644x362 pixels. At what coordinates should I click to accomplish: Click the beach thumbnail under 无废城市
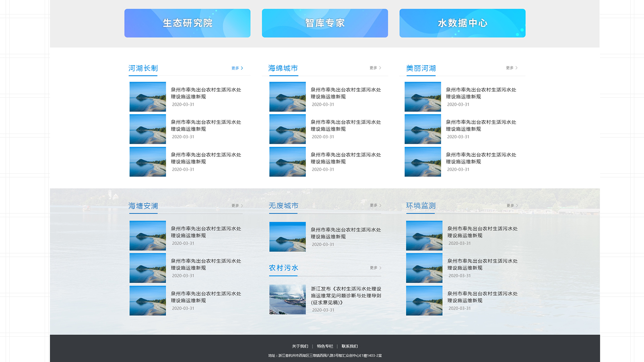coord(287,237)
